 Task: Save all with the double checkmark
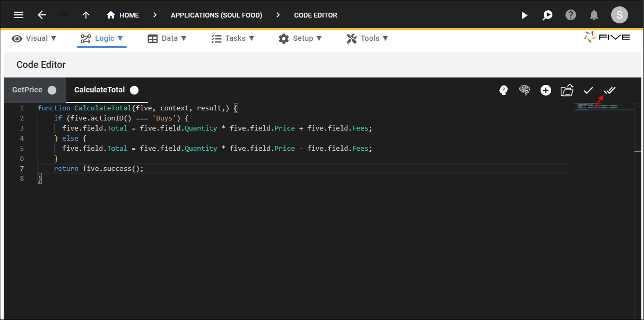pyautogui.click(x=610, y=90)
